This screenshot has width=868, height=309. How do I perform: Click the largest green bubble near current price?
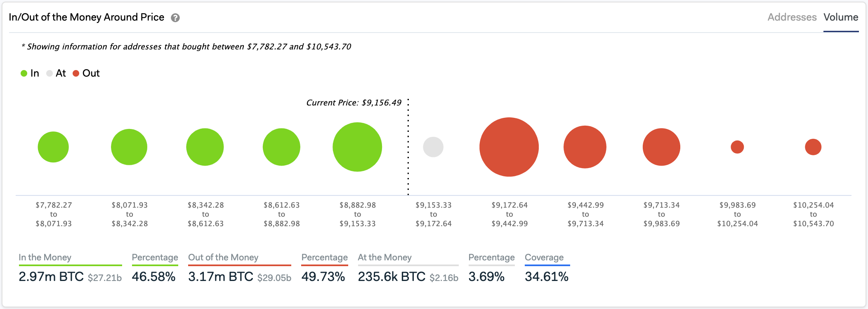(357, 147)
